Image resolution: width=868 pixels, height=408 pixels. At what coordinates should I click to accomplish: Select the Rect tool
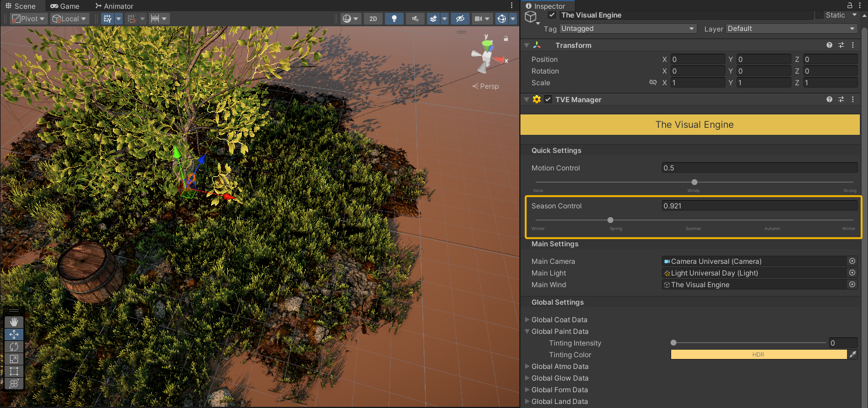pos(15,371)
